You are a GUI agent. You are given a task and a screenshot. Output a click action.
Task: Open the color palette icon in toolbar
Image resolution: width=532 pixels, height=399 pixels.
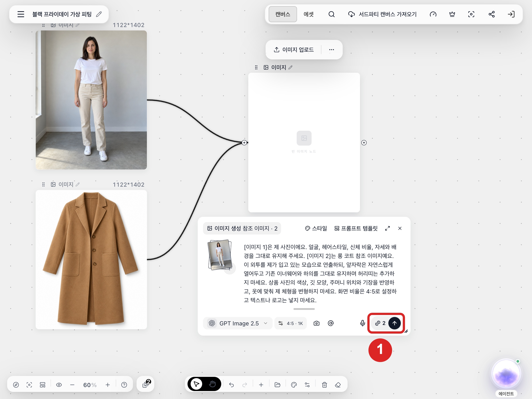coord(294,385)
